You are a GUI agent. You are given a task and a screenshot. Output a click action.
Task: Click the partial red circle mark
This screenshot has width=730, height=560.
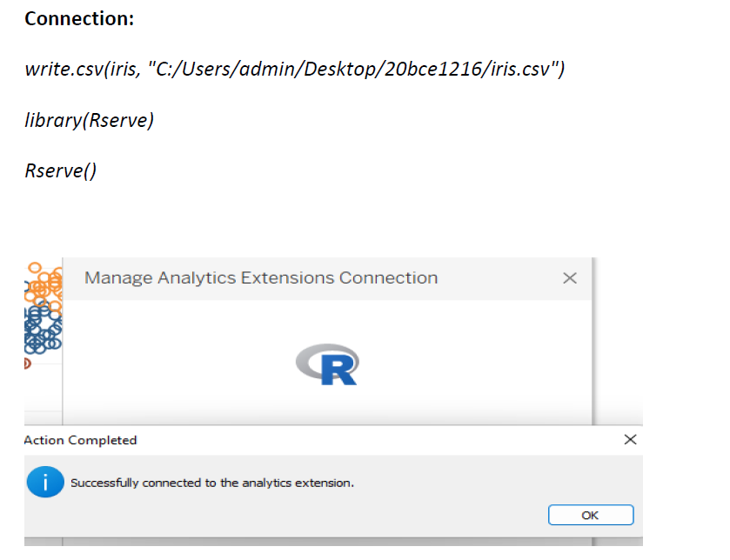point(28,363)
